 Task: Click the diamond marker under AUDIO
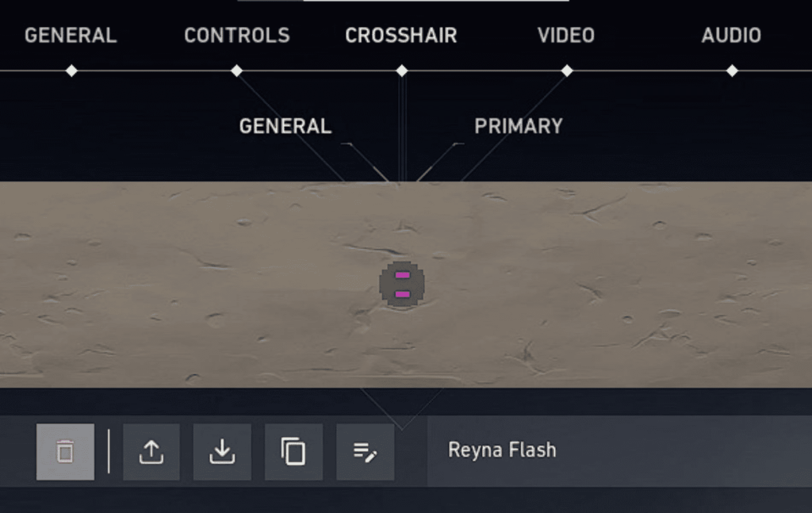click(x=732, y=71)
